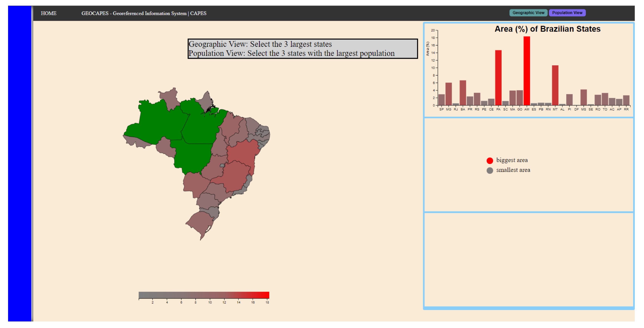644x328 pixels.
Task: Select the PA bar in area chart
Action: [x=498, y=78]
